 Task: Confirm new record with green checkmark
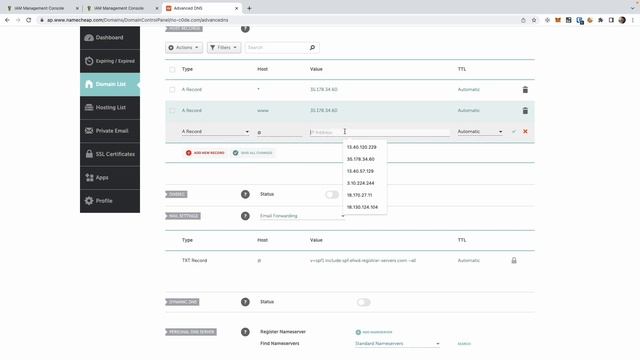pos(514,131)
